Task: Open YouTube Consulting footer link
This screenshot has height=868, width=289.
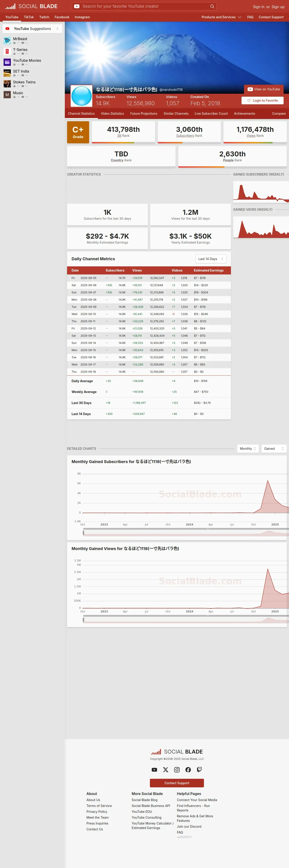Action: point(147,818)
